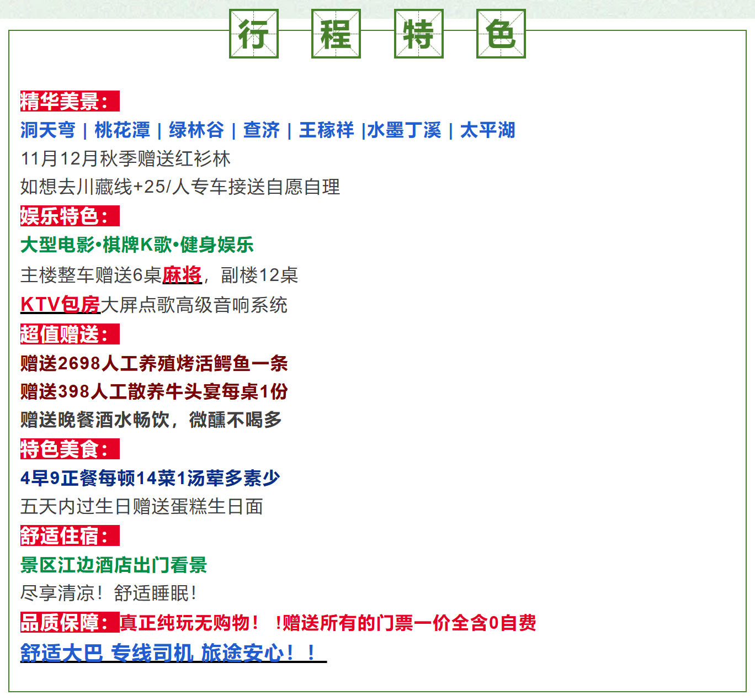The image size is (755, 700).
Task: Click the green boxed character 特
Action: point(418,34)
